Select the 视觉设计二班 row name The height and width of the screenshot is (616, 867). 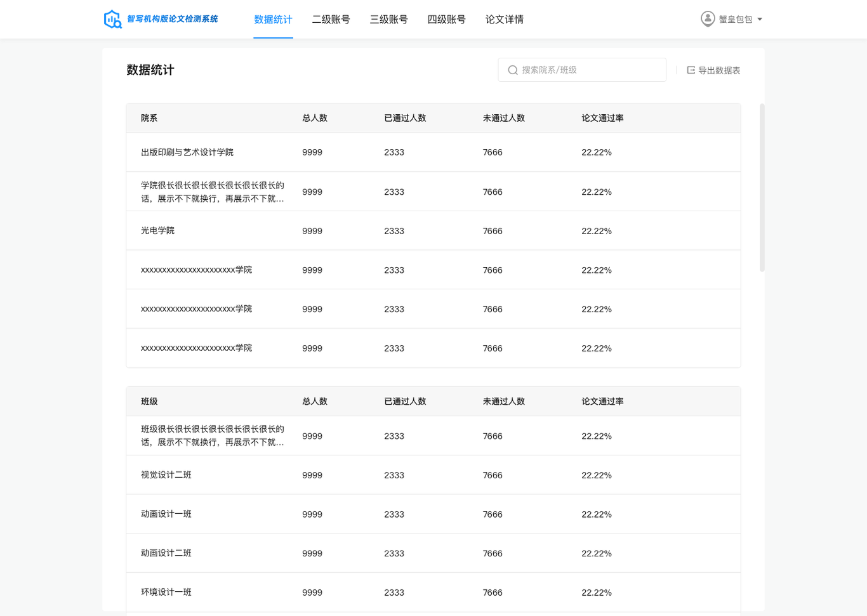click(166, 475)
